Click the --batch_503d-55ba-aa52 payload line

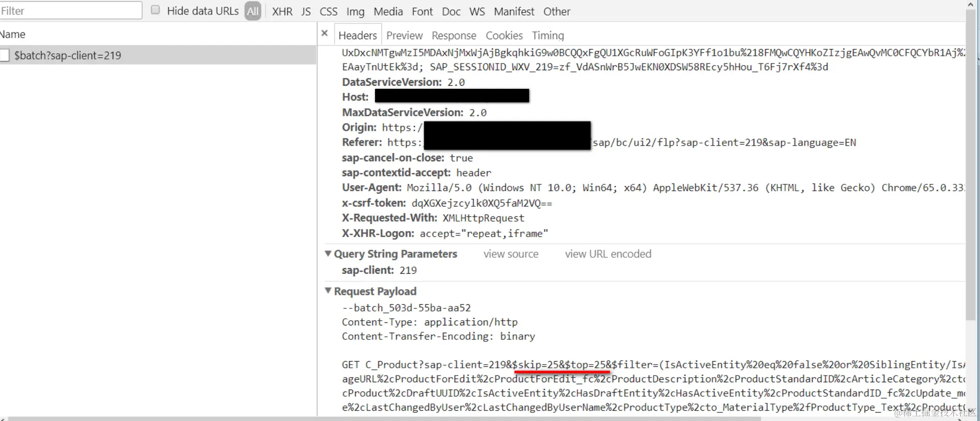click(407, 307)
